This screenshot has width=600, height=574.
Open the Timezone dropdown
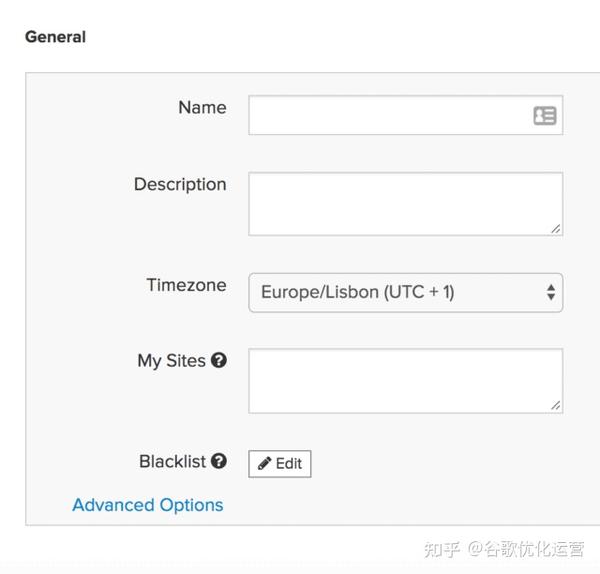(406, 293)
